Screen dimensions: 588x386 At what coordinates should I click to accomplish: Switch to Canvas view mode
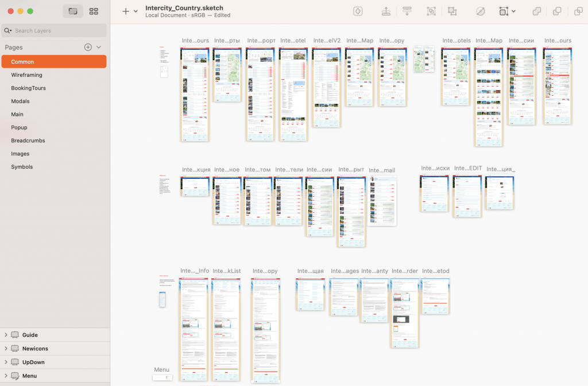(x=73, y=11)
